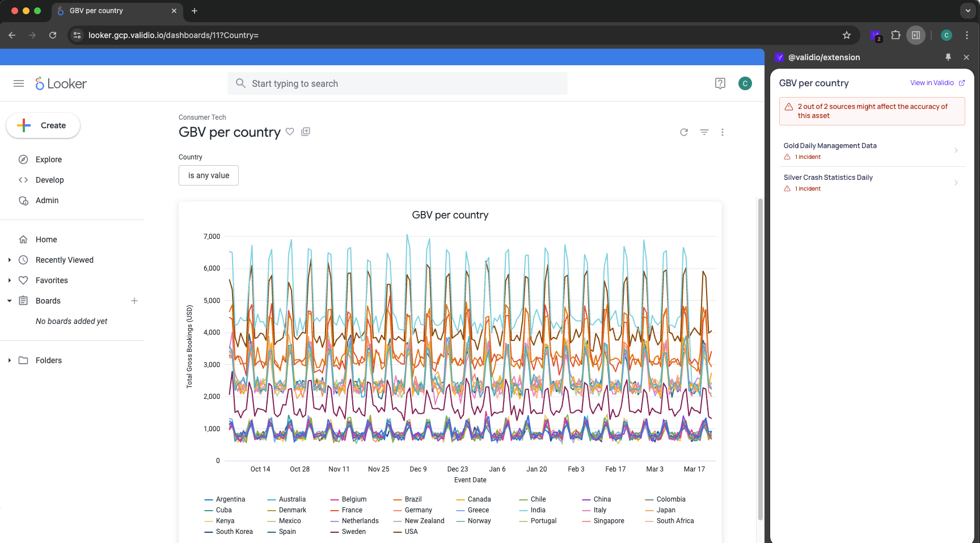The width and height of the screenshot is (980, 543).
Task: Toggle Brazil series in chart legend
Action: pyautogui.click(x=407, y=499)
